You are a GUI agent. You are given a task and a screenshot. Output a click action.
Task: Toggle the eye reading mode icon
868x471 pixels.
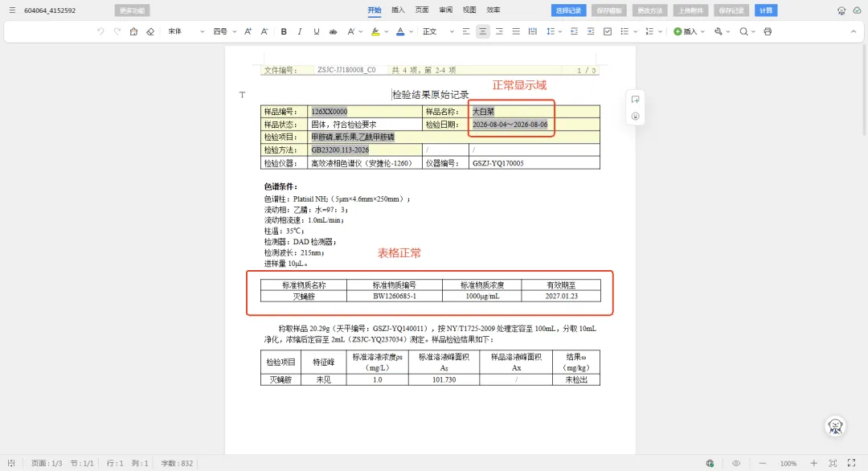tap(736, 463)
